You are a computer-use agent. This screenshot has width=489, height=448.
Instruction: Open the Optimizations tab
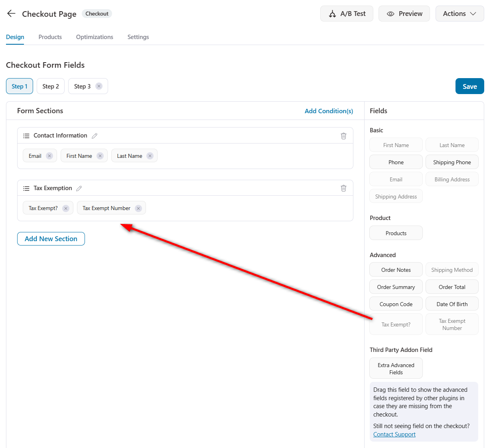(94, 37)
